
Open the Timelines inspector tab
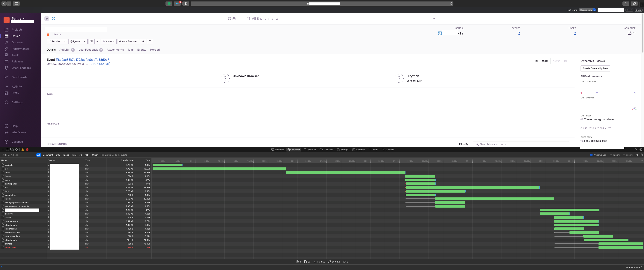[x=326, y=149]
